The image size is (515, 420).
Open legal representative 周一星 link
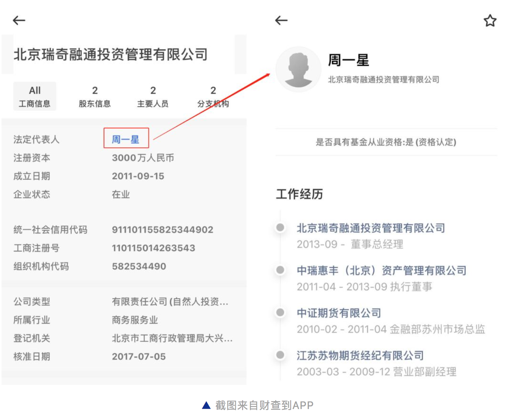coord(126,139)
